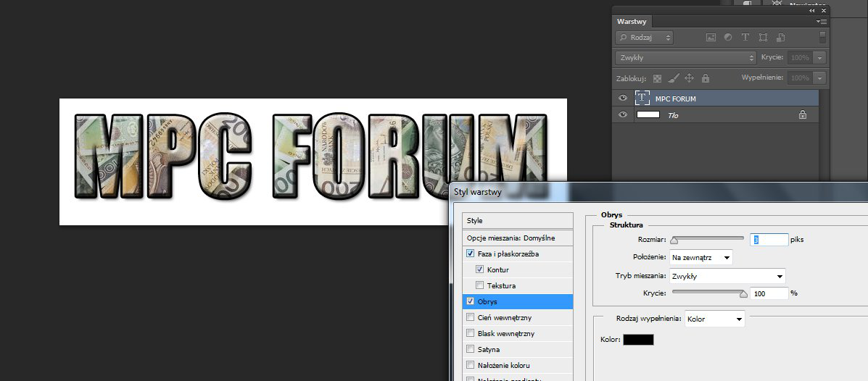Open Rodzaj wypełnienia dropdown (Kolor)

715,319
